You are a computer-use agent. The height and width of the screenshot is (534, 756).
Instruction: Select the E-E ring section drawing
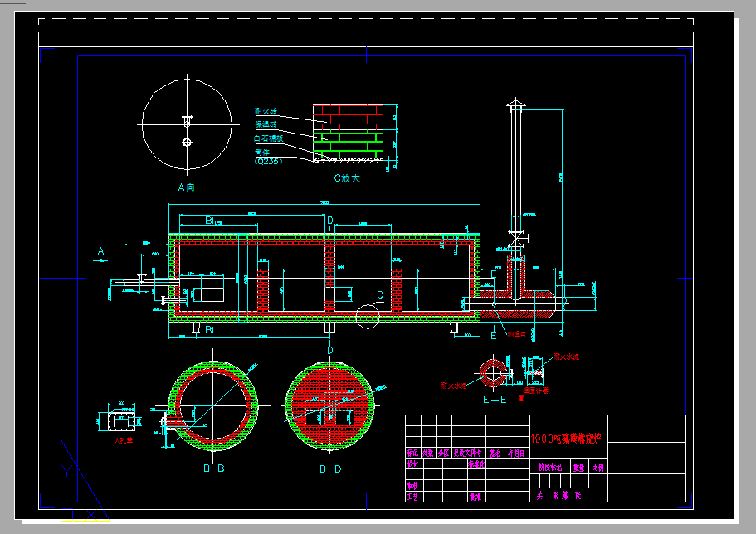tap(495, 371)
